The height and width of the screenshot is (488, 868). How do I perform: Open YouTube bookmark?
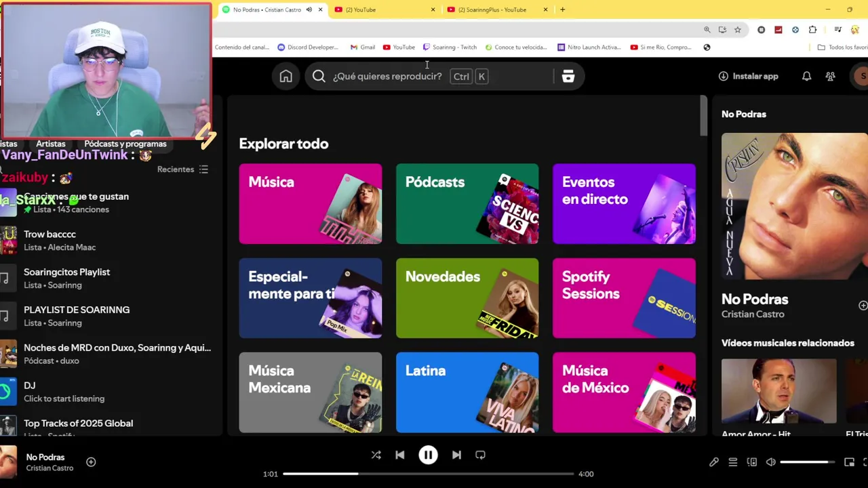(x=399, y=47)
